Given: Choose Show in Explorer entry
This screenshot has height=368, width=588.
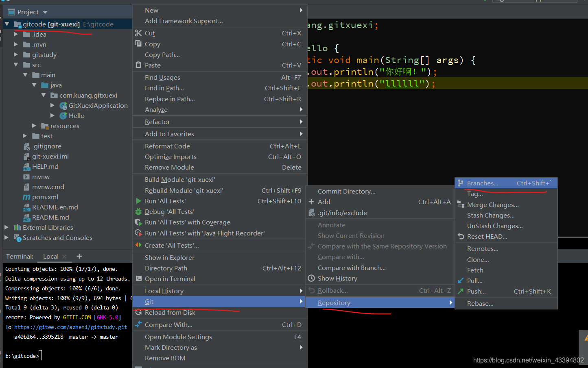Looking at the screenshot, I should point(220,257).
